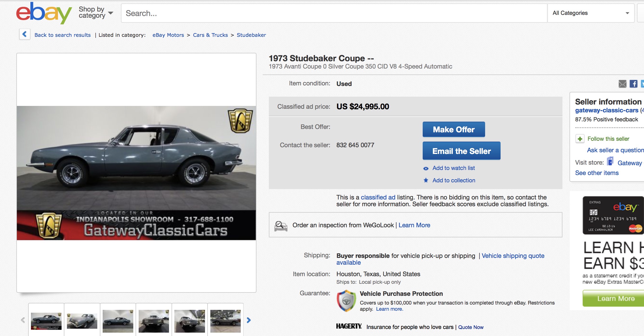Image resolution: width=644 pixels, height=336 pixels.
Task: Click the star icon for collection
Action: point(426,180)
